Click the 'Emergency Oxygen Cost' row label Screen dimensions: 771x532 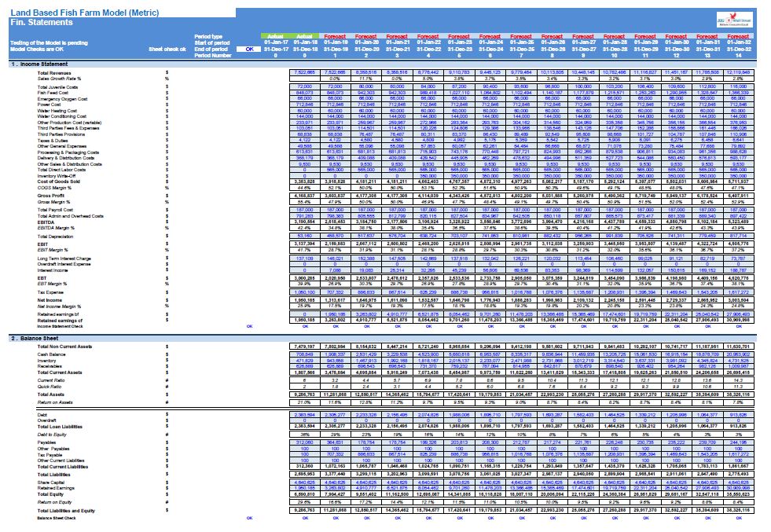62,99
